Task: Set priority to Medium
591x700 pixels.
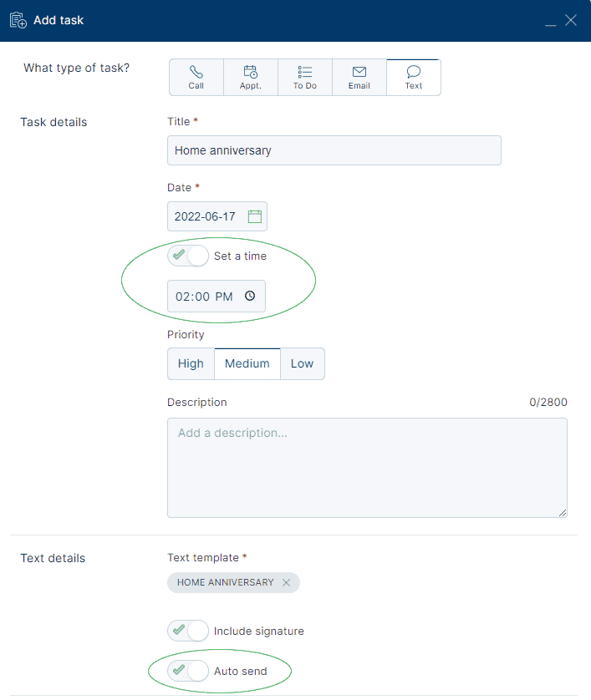Action: click(x=247, y=363)
